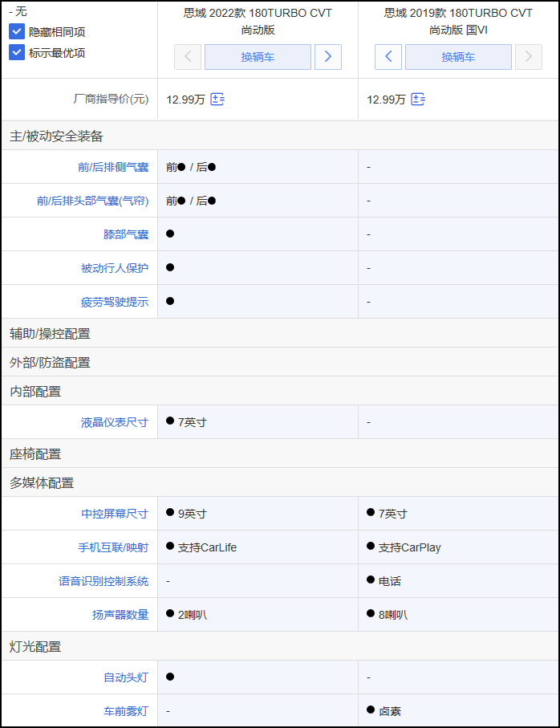Open the 自动头灯 link
This screenshot has width=560, height=728.
pyautogui.click(x=126, y=677)
